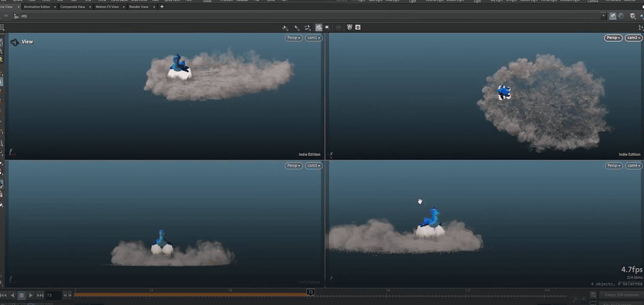Switch to the Composite View tab
The height and width of the screenshot is (305, 644).
73,7
